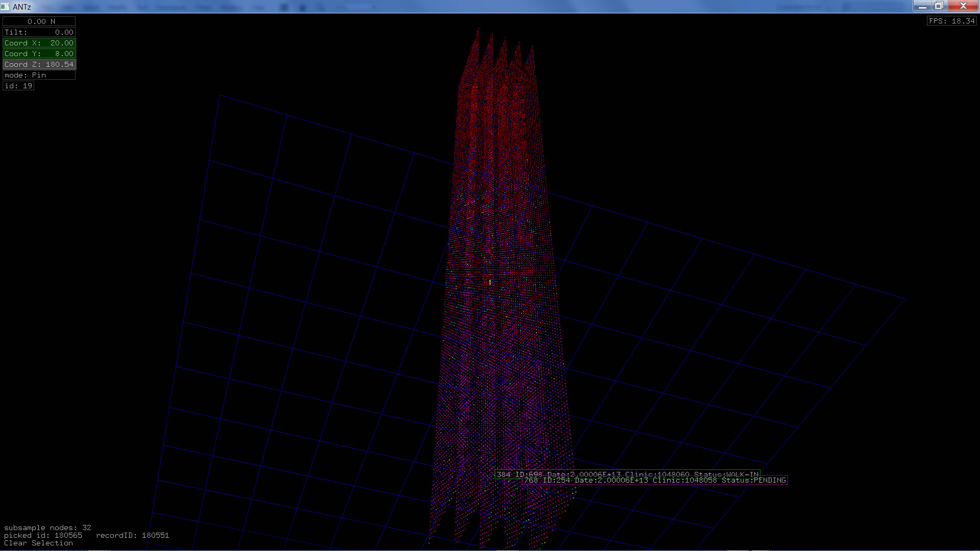Click the FPS counter readout
The width and height of the screenshot is (980, 551).
click(x=951, y=21)
